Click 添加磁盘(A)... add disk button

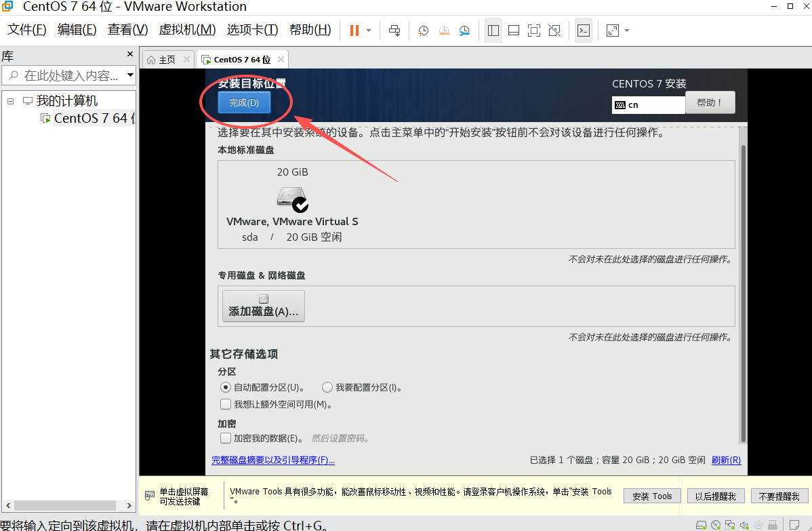(x=264, y=306)
